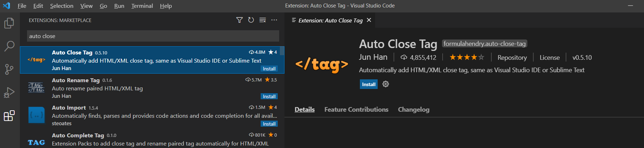The width and height of the screenshot is (644, 148).
Task: Open the View menu
Action: pos(86,6)
